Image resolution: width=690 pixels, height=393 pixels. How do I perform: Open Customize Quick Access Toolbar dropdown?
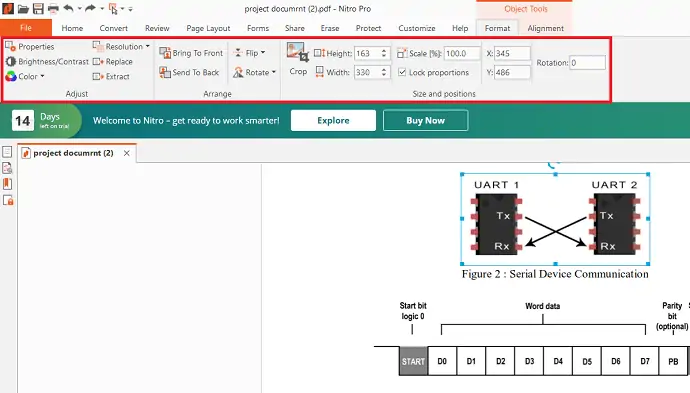[130, 9]
